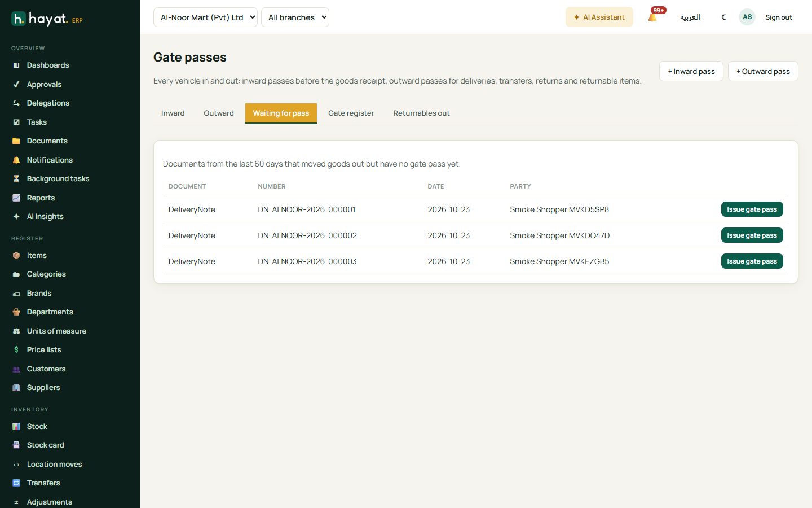Click the Categories sidebar icon

click(x=16, y=274)
